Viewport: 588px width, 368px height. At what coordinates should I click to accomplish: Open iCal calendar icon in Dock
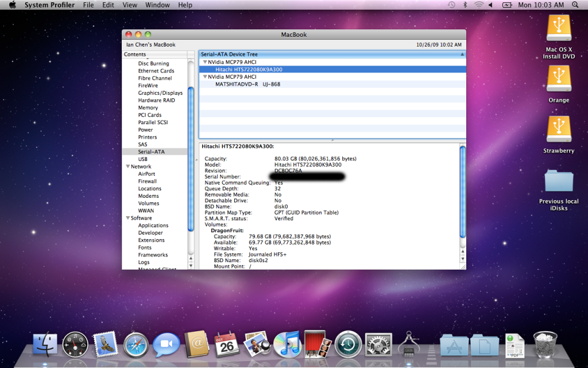(x=226, y=344)
